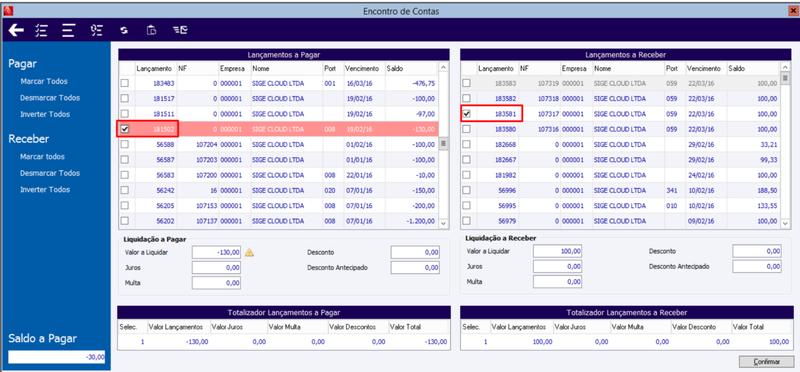Tick the checkbox for lançamento 56242
Screen dimensions: 800x372
pyautogui.click(x=124, y=190)
